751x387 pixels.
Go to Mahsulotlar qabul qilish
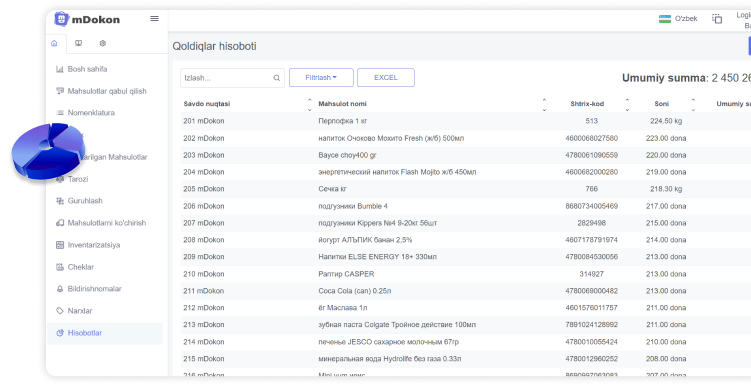click(x=105, y=91)
